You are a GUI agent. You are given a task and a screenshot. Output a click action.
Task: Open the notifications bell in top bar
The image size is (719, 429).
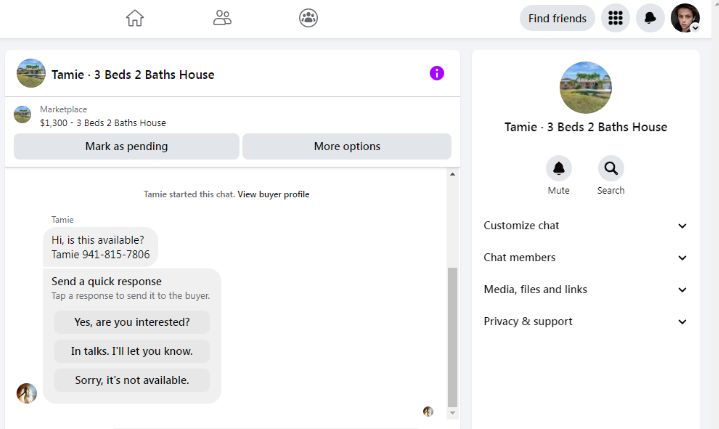coord(650,18)
